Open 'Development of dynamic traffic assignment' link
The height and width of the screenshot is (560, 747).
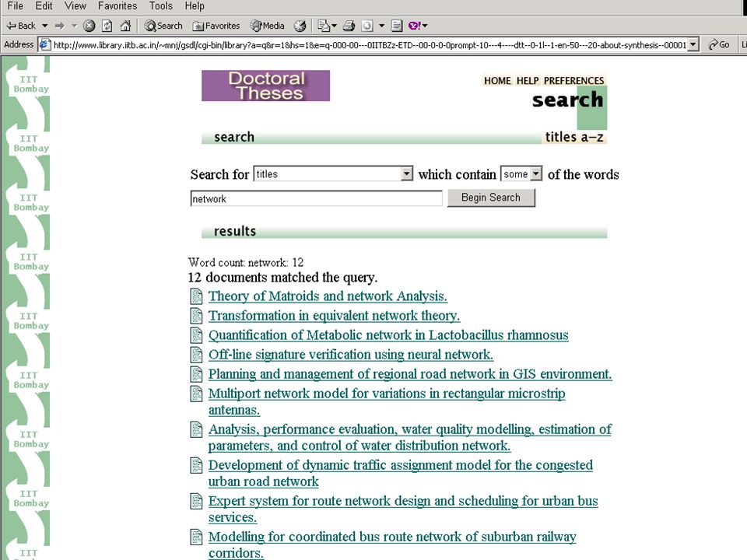tap(400, 473)
